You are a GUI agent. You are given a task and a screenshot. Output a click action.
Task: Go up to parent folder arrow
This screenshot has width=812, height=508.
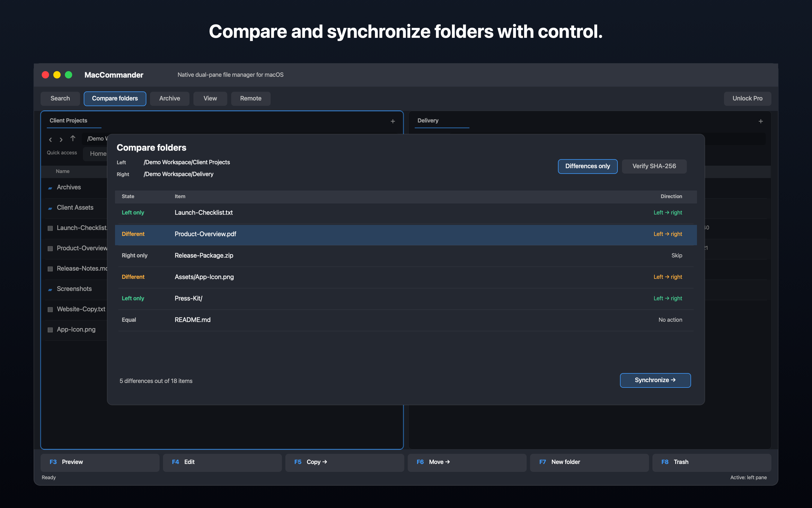coord(73,138)
